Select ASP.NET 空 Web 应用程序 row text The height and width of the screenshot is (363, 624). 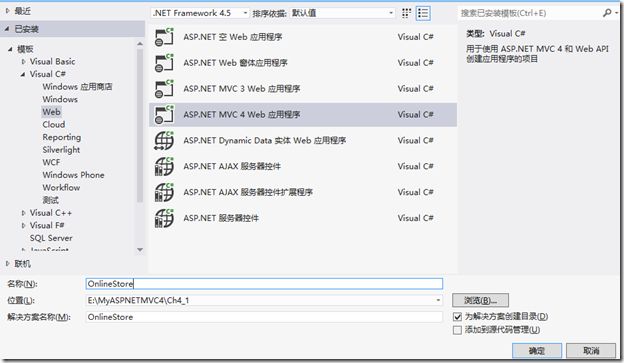[233, 37]
